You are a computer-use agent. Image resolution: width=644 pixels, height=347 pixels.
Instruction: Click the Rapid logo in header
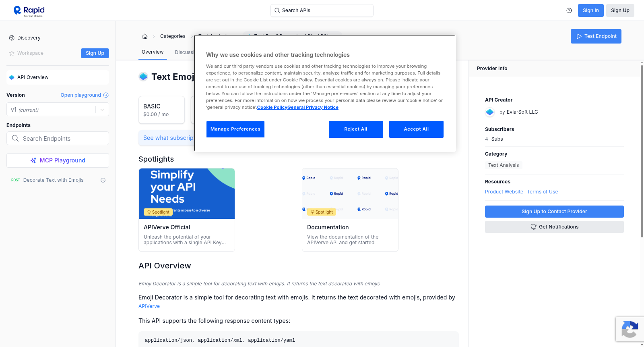29,11
